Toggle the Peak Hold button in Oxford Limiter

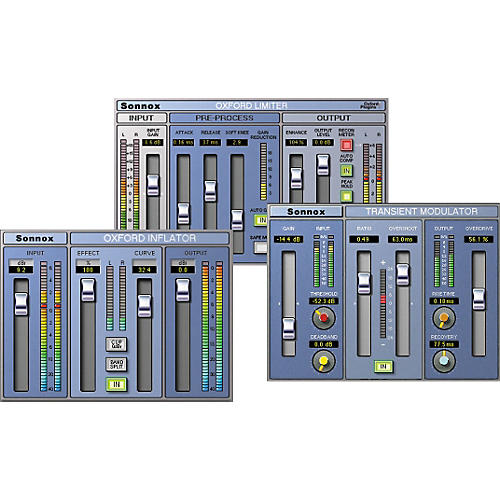coord(346,196)
